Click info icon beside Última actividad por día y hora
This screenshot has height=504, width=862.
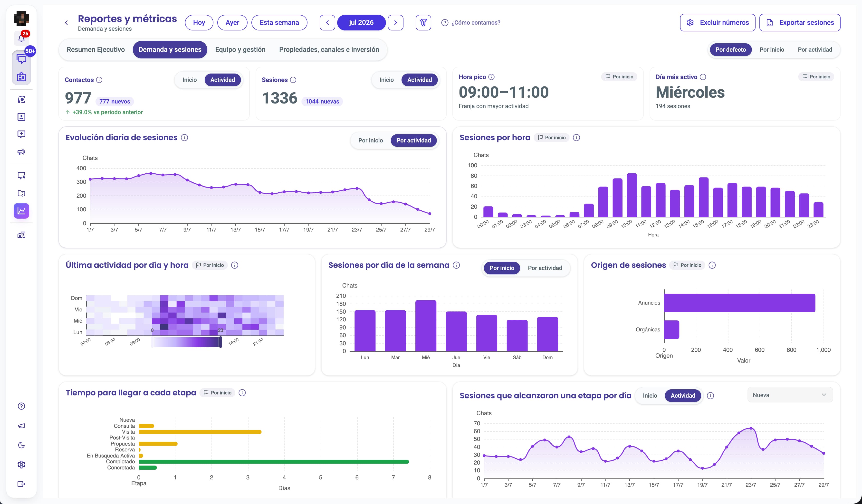235,265
